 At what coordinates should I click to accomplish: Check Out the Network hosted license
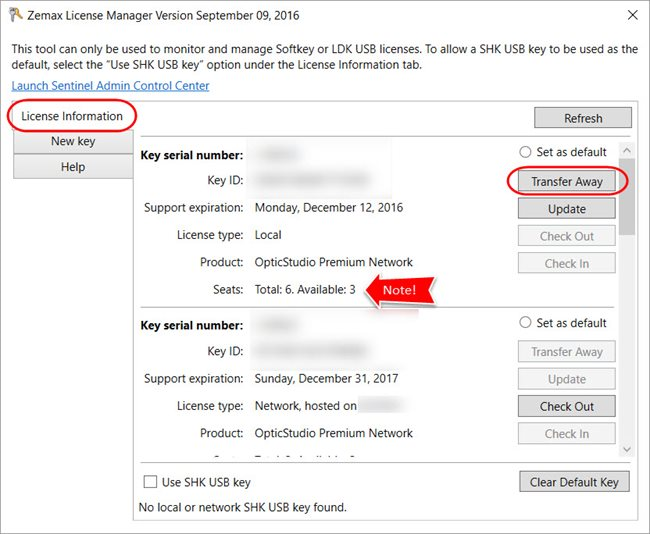pyautogui.click(x=567, y=406)
